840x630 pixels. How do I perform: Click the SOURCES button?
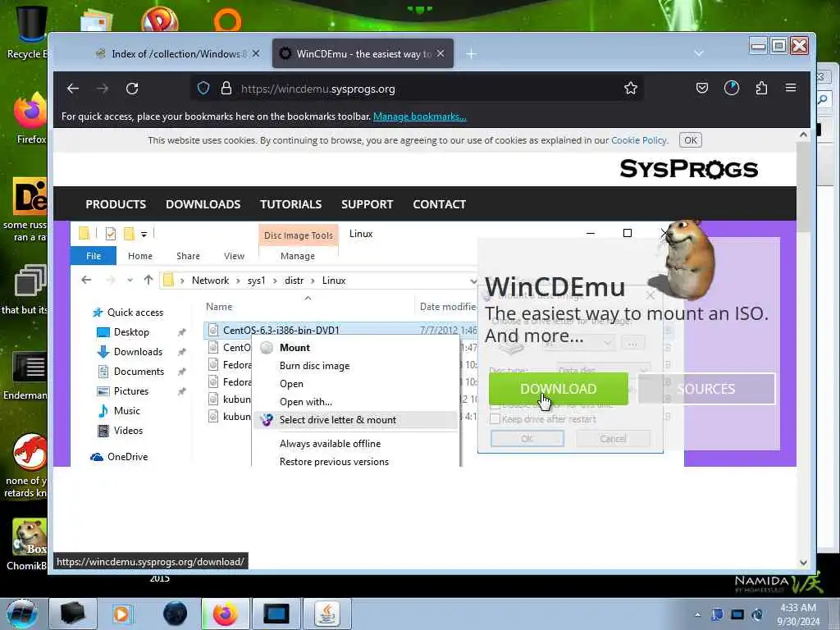point(706,388)
